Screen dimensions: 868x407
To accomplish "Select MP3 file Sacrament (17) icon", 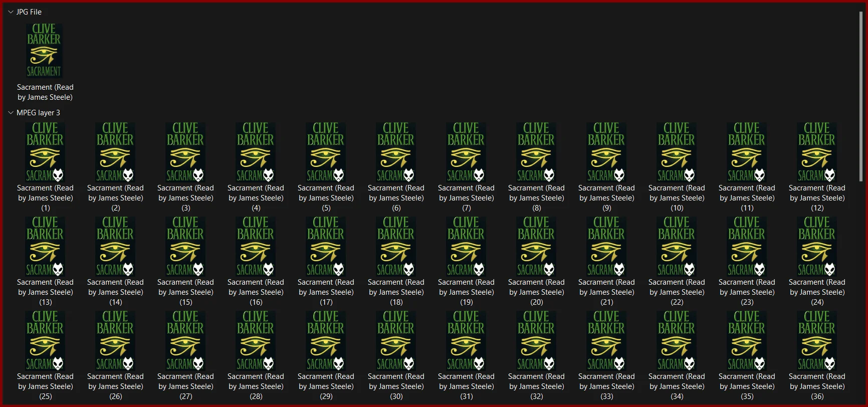I will click(326, 246).
